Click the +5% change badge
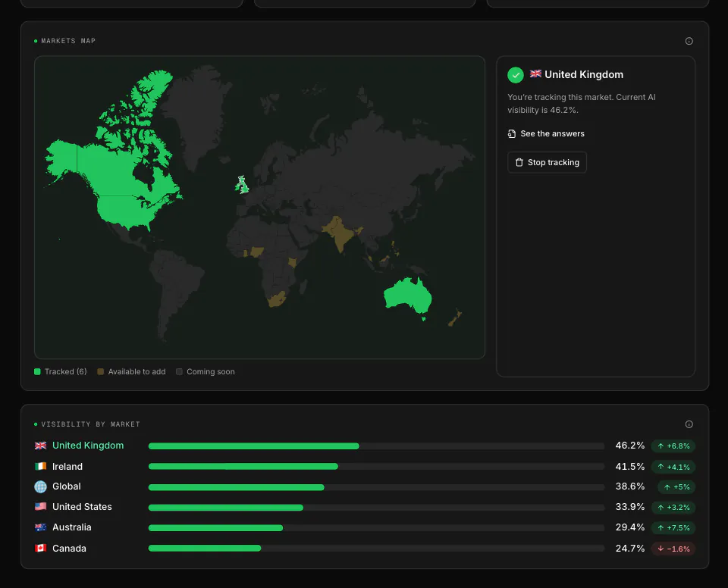728x588 pixels. tap(676, 486)
